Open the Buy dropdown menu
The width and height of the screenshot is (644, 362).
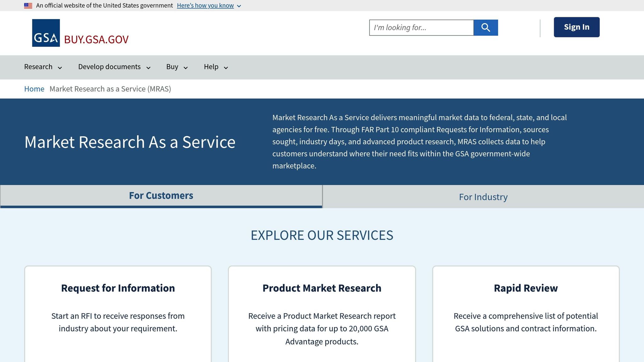coord(177,67)
